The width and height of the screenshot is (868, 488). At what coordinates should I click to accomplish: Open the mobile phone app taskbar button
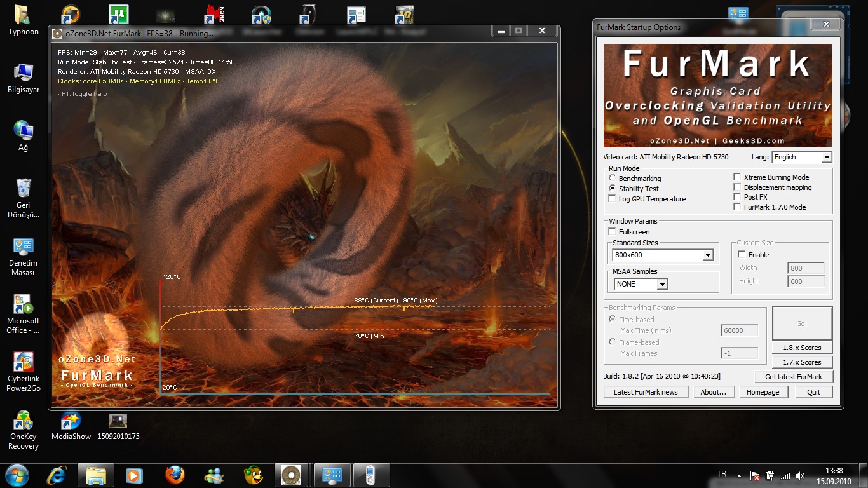click(372, 475)
